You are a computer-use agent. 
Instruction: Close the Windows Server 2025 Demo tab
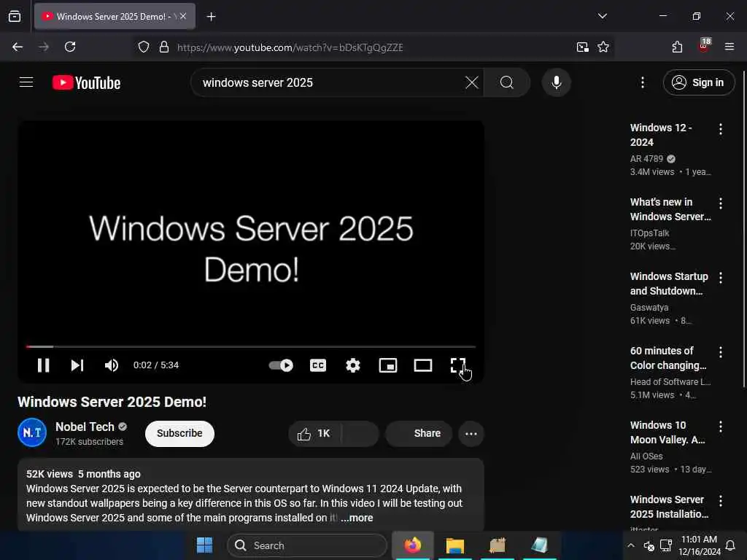pyautogui.click(x=183, y=16)
